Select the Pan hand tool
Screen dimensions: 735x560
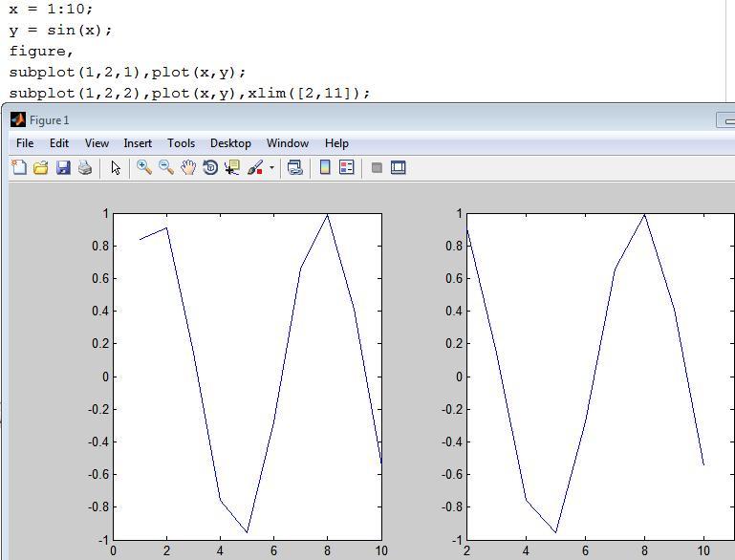(x=188, y=167)
